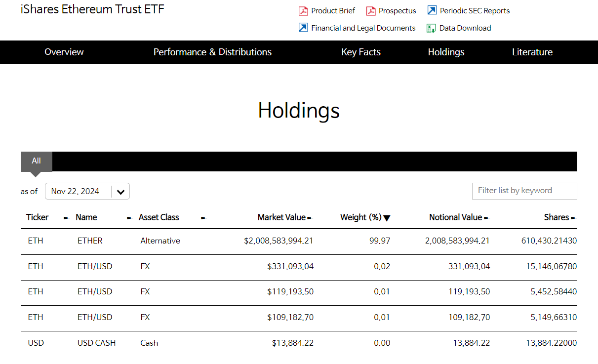Viewport: 598px width, 364px height.
Task: Toggle the Weight (%) descending sort triangle
Action: [387, 218]
